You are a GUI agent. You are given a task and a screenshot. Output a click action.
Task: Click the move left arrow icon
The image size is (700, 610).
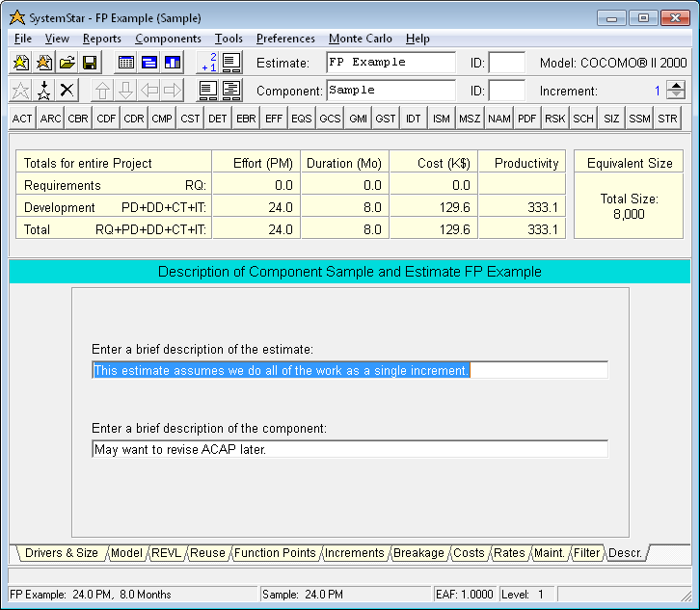pyautogui.click(x=149, y=91)
